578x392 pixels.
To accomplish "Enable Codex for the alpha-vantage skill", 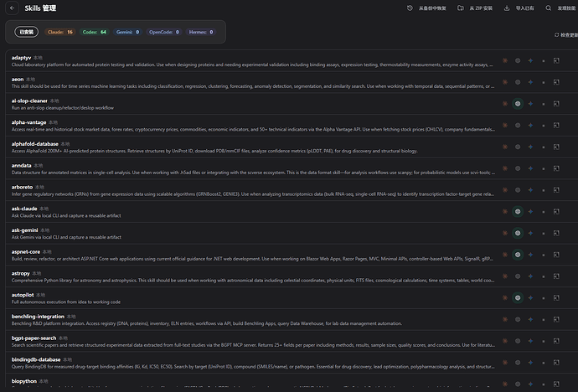I will (x=518, y=126).
